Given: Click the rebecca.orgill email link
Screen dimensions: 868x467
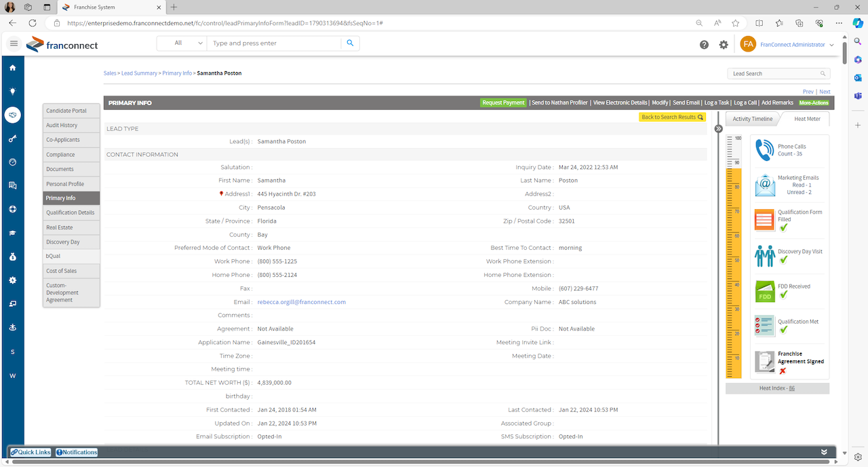Looking at the screenshot, I should 302,302.
